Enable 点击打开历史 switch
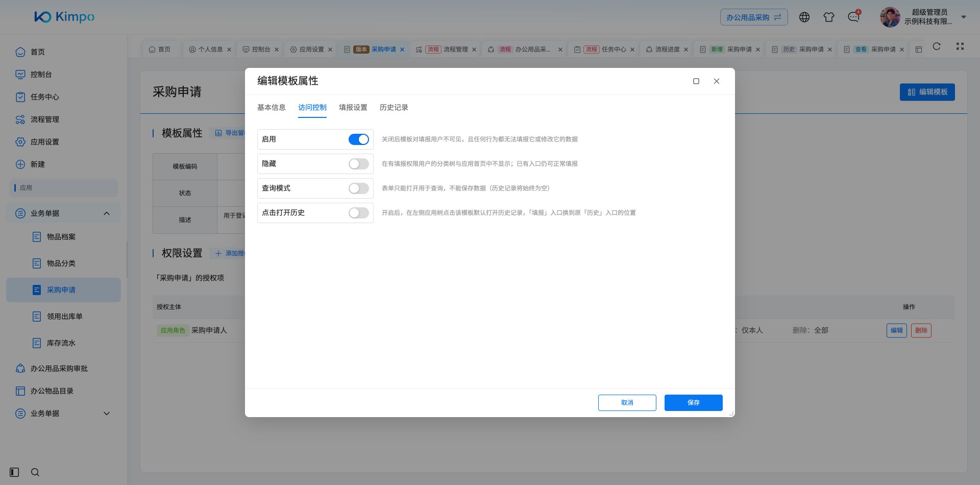The height and width of the screenshot is (485, 980). pos(358,213)
